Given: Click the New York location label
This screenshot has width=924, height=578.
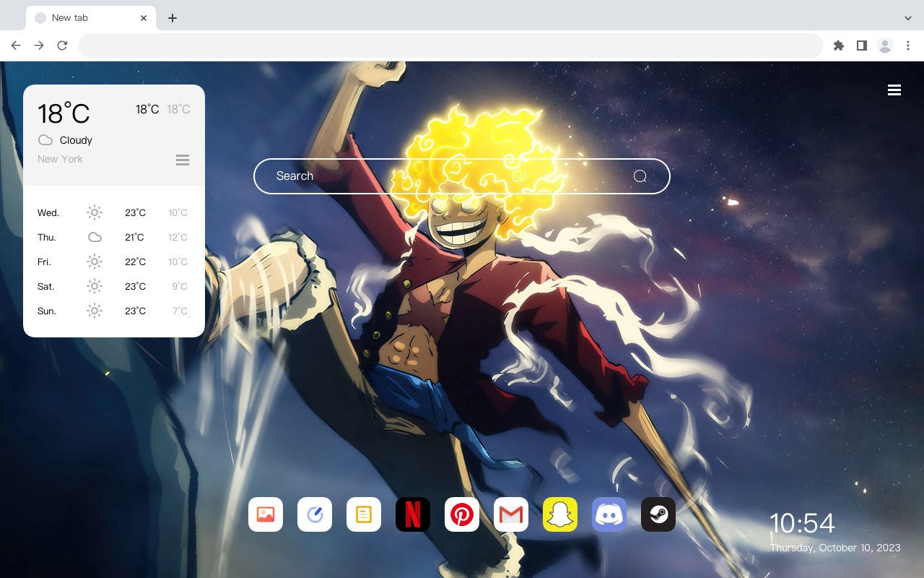Looking at the screenshot, I should point(60,159).
